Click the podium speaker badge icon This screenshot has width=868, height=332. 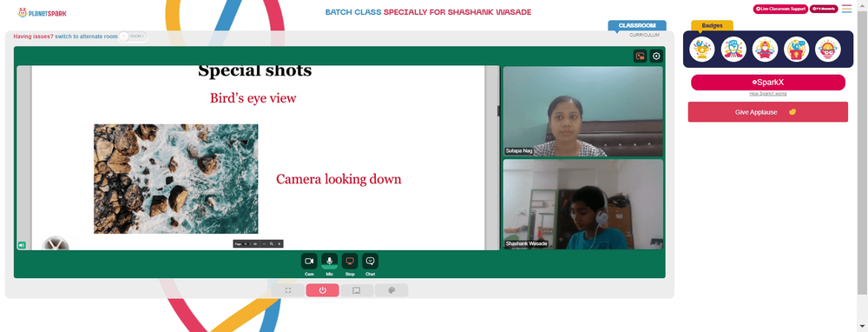coord(797,50)
